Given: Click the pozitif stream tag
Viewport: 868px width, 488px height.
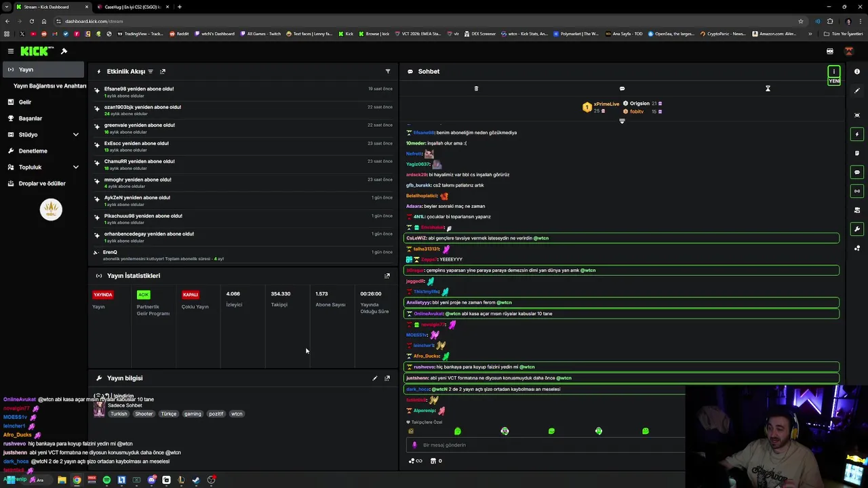Looking at the screenshot, I should [216, 413].
